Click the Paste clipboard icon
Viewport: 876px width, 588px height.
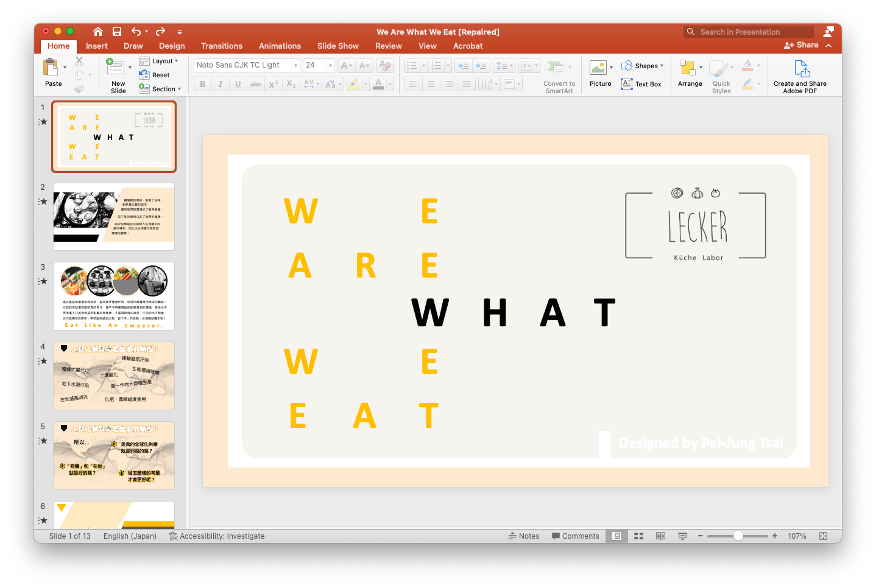[51, 66]
